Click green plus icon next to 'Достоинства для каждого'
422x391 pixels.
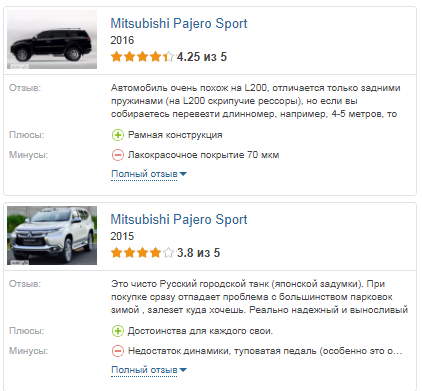(x=118, y=331)
